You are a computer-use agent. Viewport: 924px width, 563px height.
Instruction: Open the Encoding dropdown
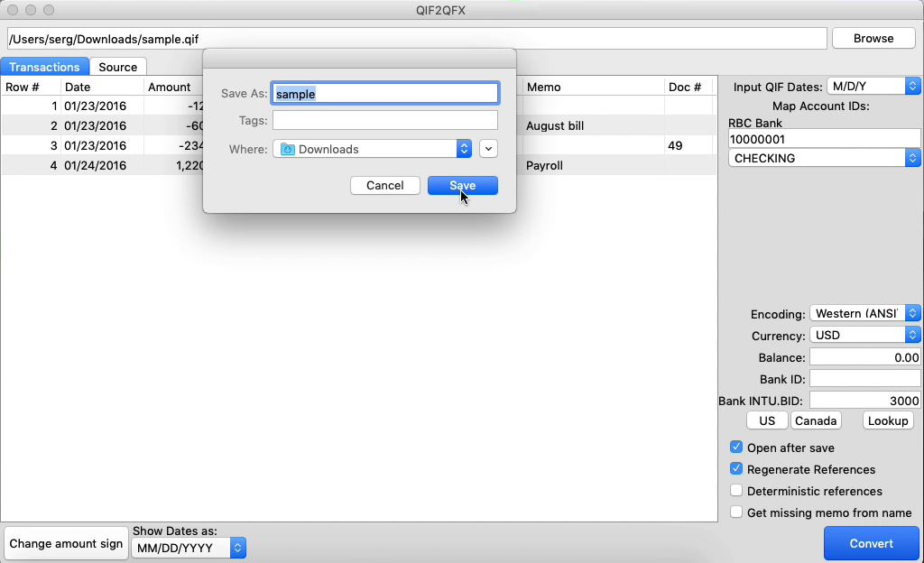tap(865, 313)
